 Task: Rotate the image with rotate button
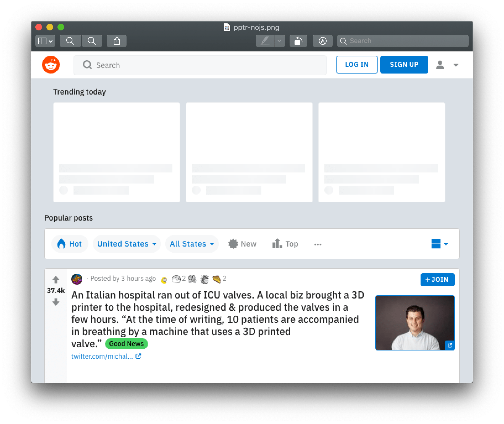tap(298, 41)
